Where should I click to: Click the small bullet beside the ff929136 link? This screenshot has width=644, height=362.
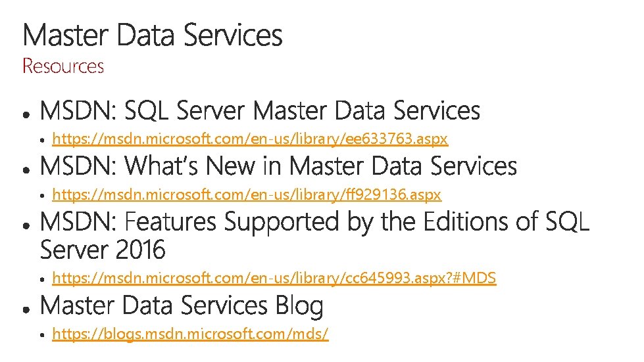pyautogui.click(x=41, y=196)
